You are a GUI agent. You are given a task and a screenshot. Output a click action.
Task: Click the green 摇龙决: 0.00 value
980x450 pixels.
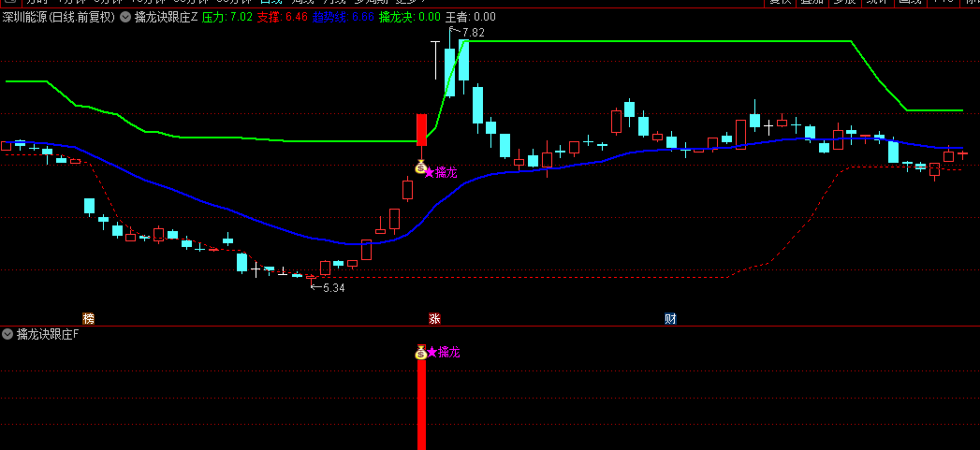tap(410, 18)
